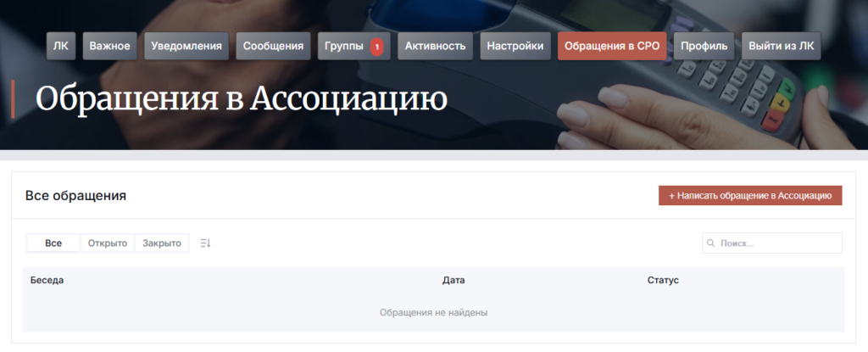Show the Все requests filter
Screen dimensions: 868x352
(x=53, y=243)
